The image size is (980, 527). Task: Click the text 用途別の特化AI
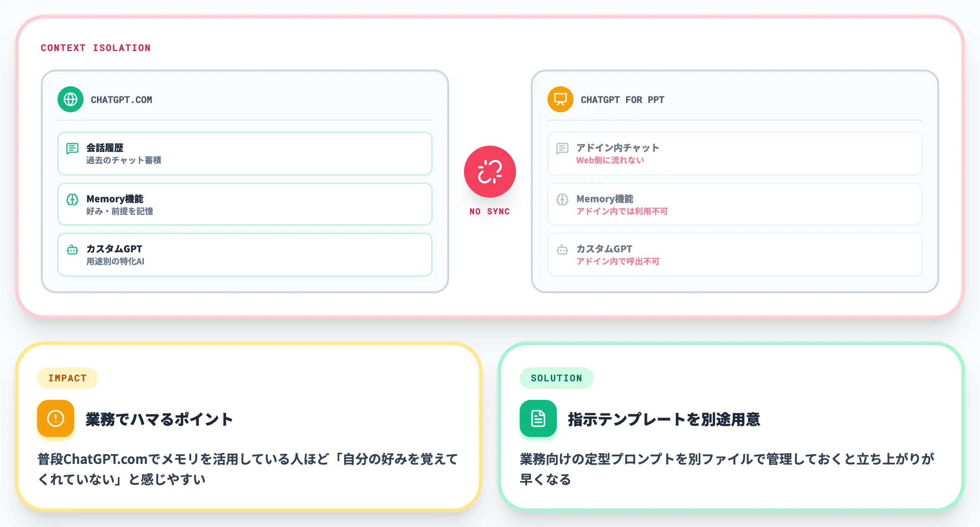pyautogui.click(x=115, y=261)
